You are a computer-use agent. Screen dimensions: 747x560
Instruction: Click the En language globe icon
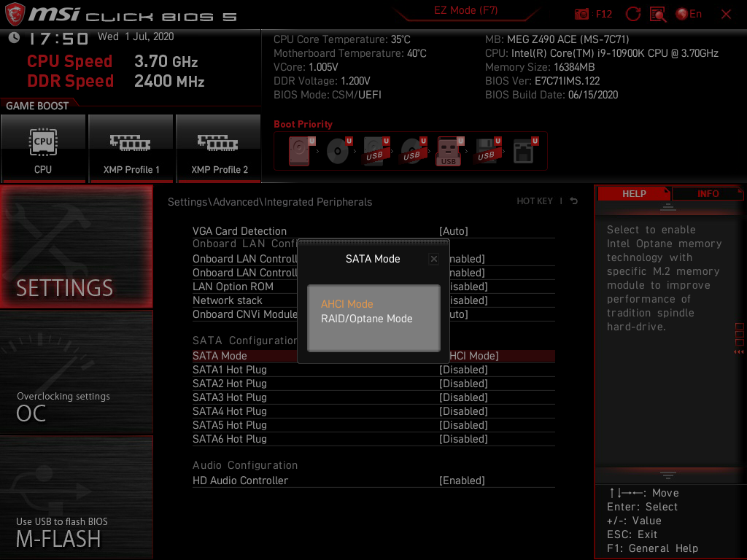[682, 14]
